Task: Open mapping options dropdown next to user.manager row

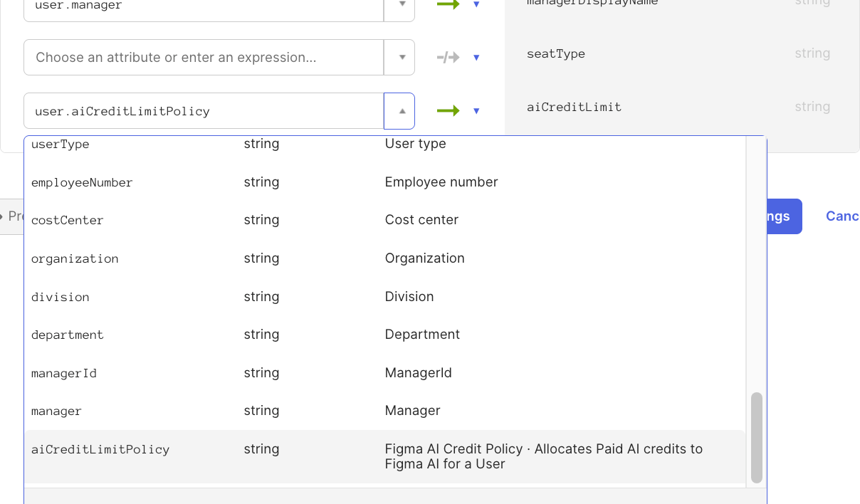Action: pos(476,4)
